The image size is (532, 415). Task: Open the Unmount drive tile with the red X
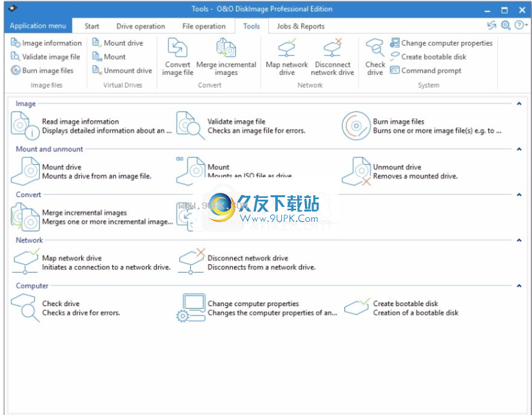click(400, 171)
